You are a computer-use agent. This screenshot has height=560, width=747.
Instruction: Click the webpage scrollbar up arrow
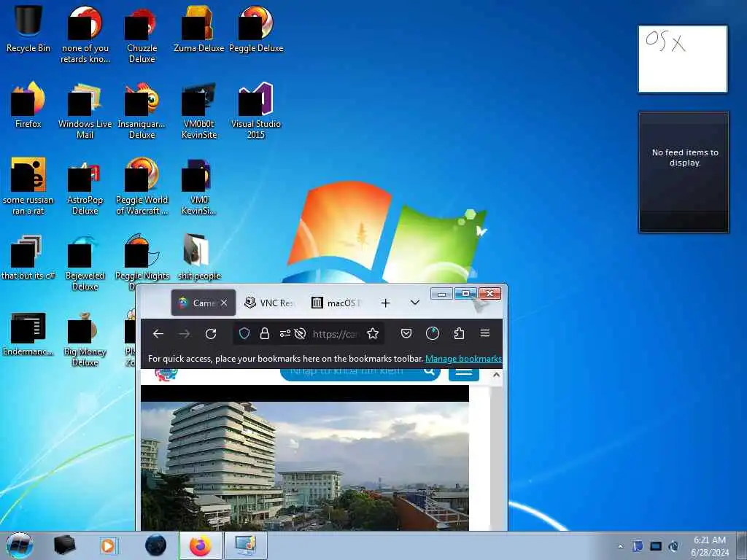tap(496, 375)
